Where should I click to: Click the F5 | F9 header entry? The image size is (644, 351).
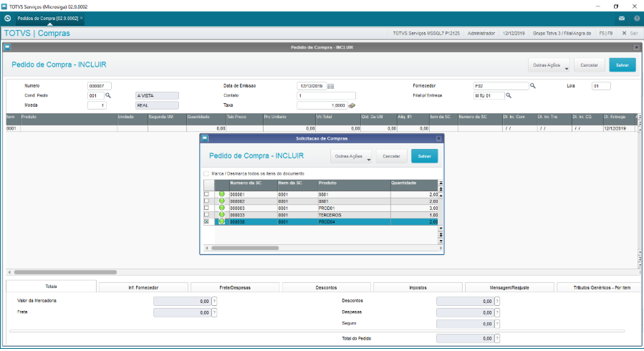(606, 33)
